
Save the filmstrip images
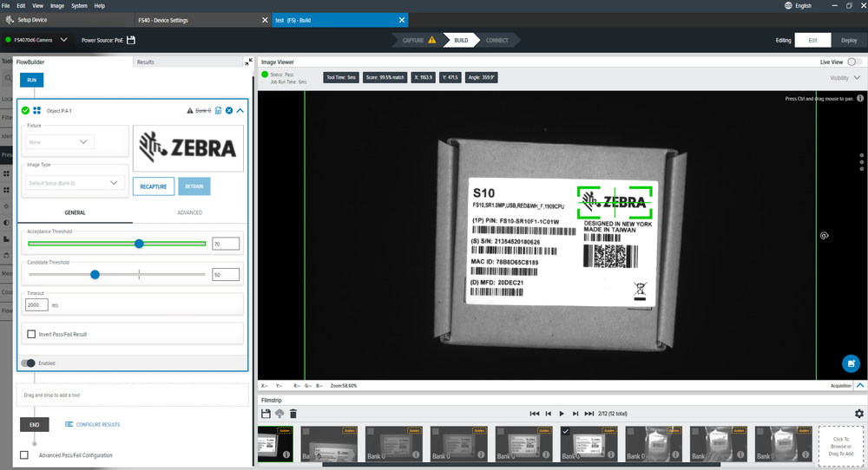click(x=266, y=415)
